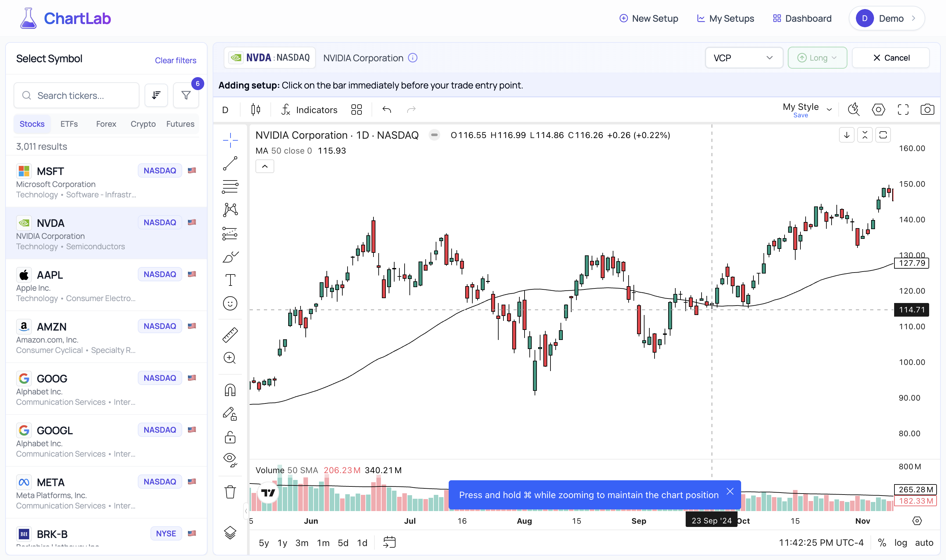Click the move pane down arrow
The image size is (946, 560).
click(x=847, y=135)
